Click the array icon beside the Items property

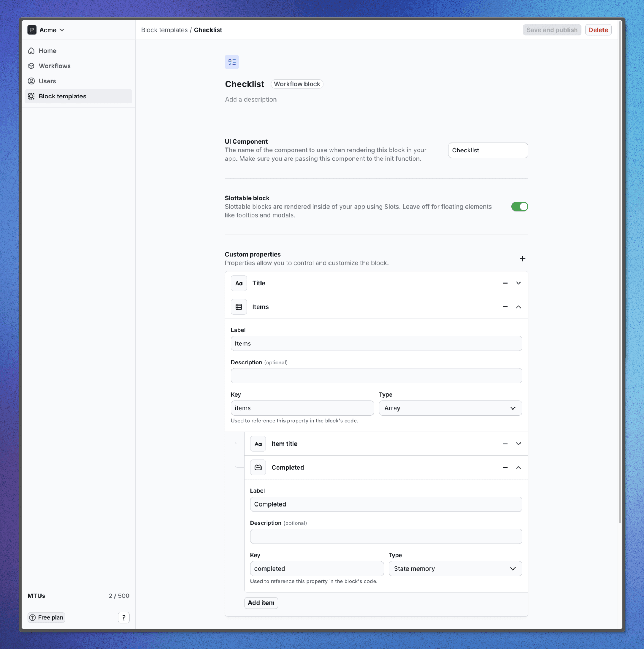pos(239,306)
